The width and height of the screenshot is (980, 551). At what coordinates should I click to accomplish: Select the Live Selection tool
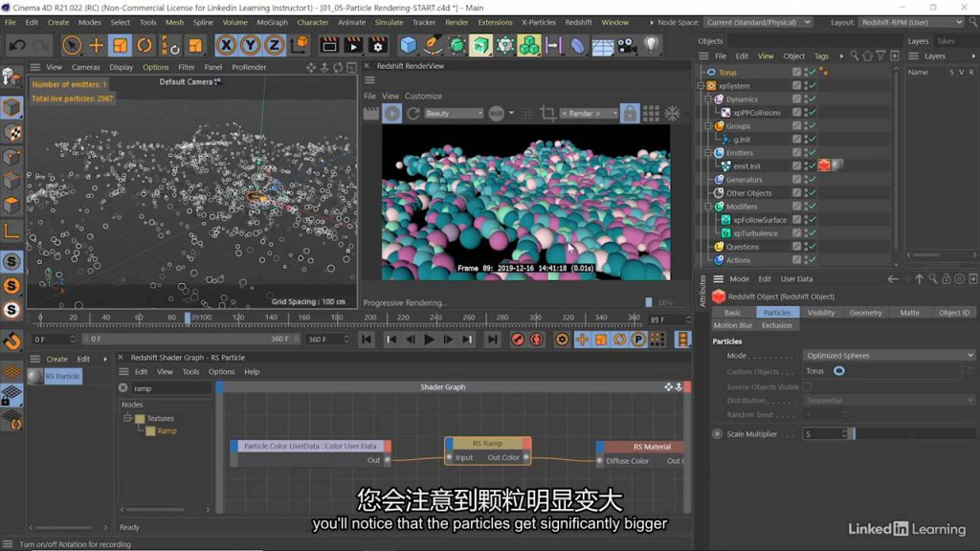point(72,45)
